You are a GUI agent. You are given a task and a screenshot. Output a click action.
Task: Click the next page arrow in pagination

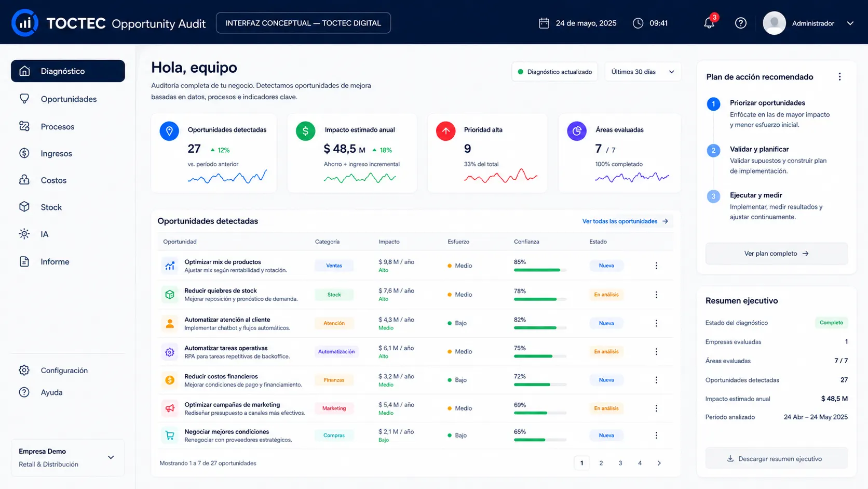tap(659, 463)
